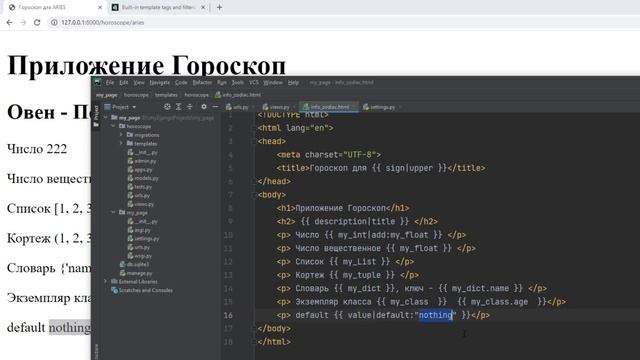Image resolution: width=640 pixels, height=360 pixels.
Task: Click 'Приложение Гороскоп' heading on web page
Action: pos(147,65)
